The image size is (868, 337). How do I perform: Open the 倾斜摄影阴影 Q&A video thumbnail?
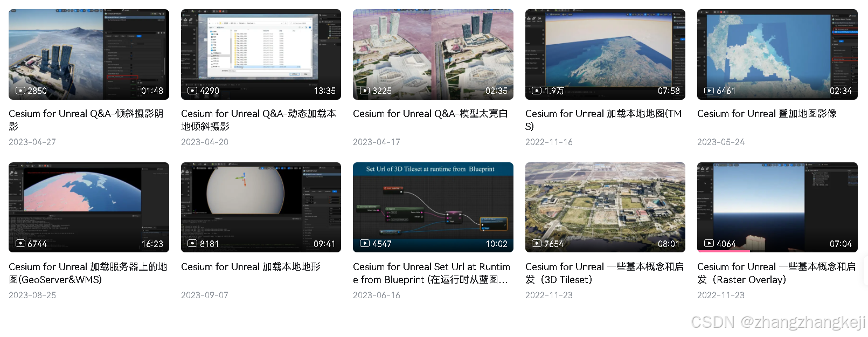89,54
